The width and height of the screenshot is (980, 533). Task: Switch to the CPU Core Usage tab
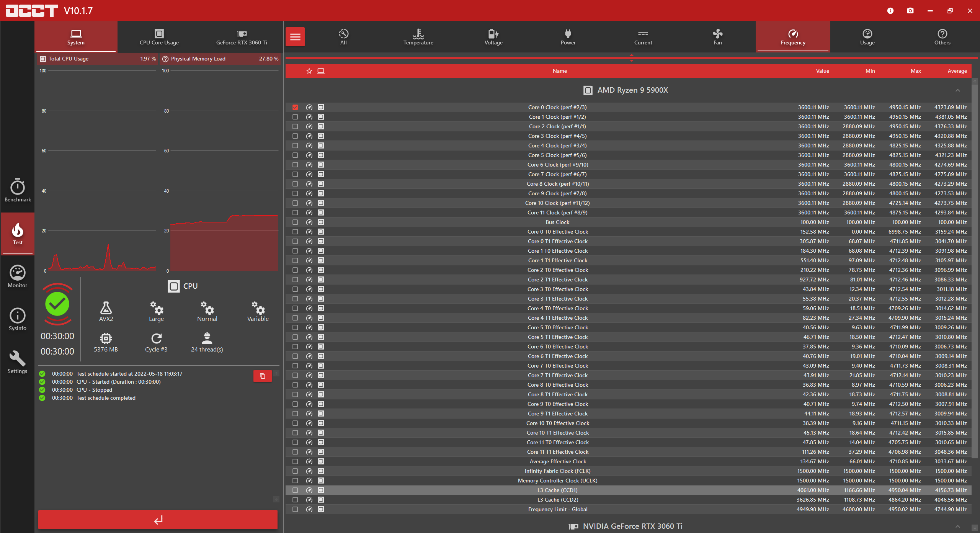click(159, 37)
